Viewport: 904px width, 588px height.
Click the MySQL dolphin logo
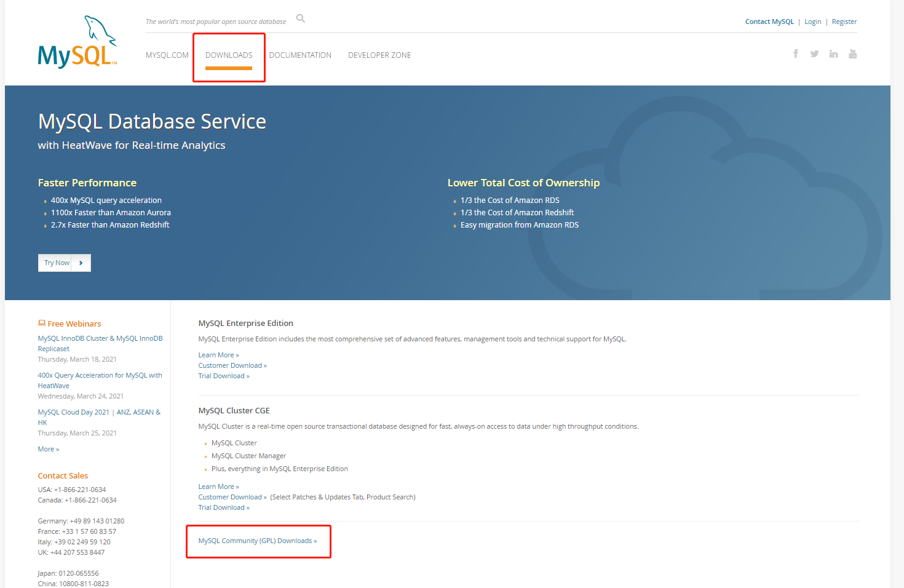coord(76,41)
